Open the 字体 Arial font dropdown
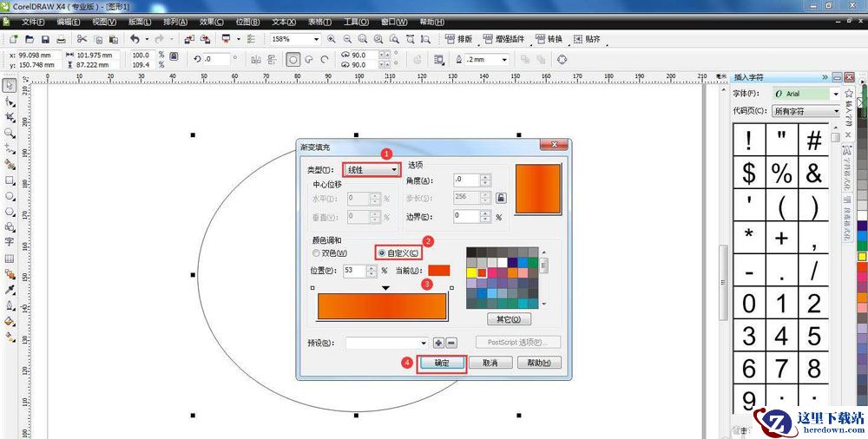868x439 pixels. click(835, 94)
